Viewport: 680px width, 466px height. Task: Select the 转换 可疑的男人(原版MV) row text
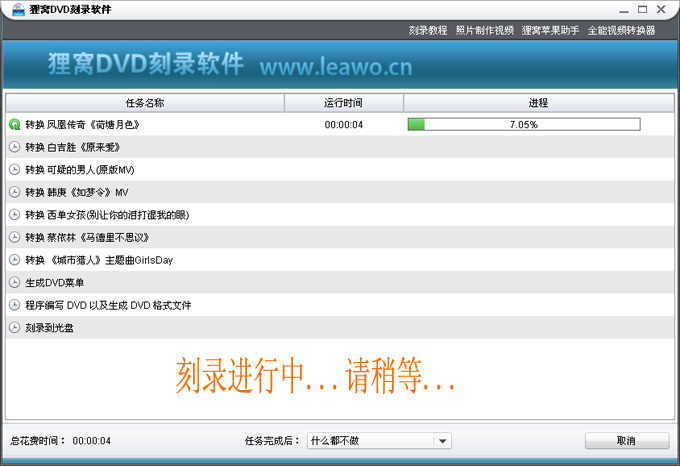pyautogui.click(x=80, y=169)
